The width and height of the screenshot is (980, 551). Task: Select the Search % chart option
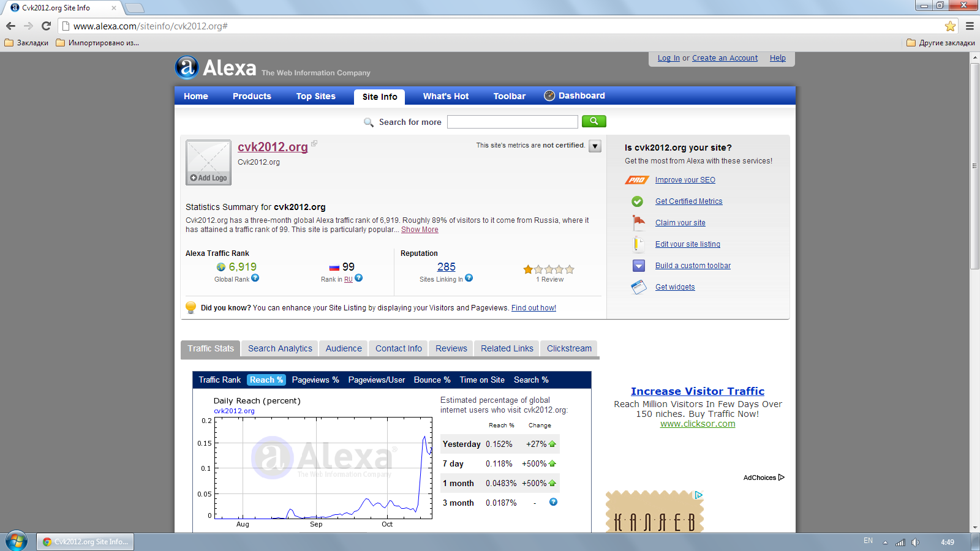coord(531,380)
